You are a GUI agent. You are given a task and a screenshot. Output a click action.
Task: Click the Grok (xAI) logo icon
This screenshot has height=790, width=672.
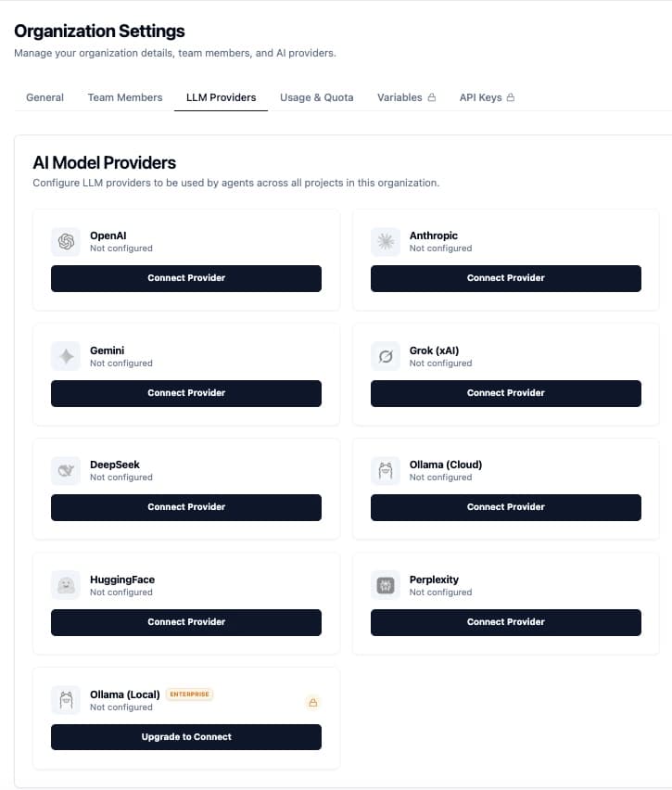386,357
